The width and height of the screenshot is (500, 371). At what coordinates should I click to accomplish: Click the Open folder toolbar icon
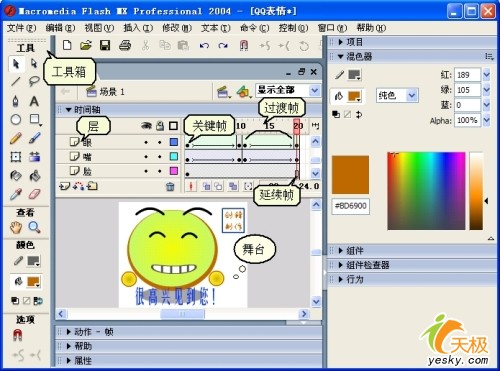coord(86,45)
